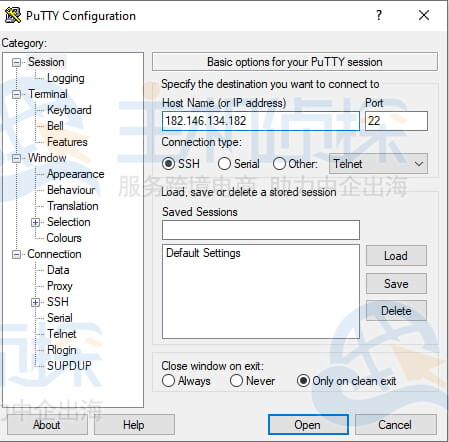Open the Terminal category

[x=48, y=94]
